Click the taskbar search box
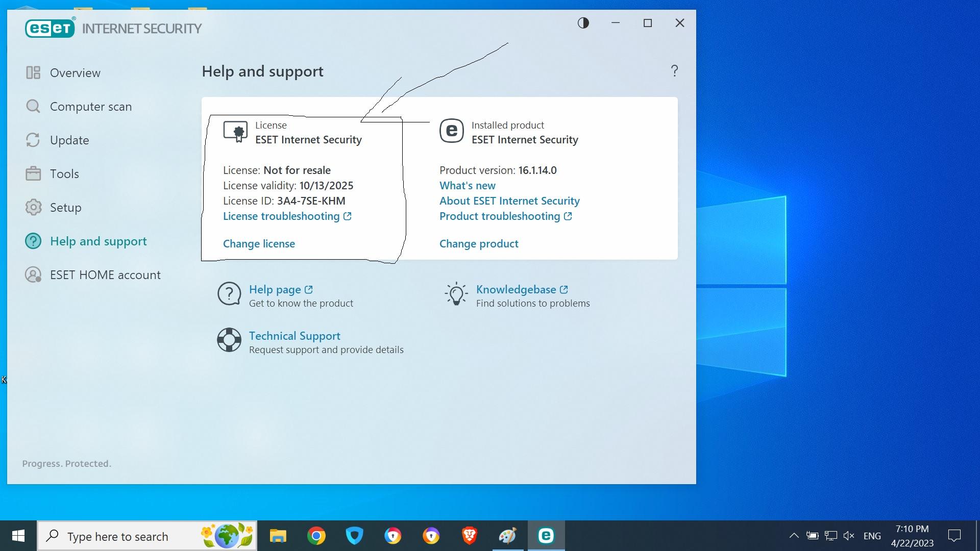 pos(147,536)
